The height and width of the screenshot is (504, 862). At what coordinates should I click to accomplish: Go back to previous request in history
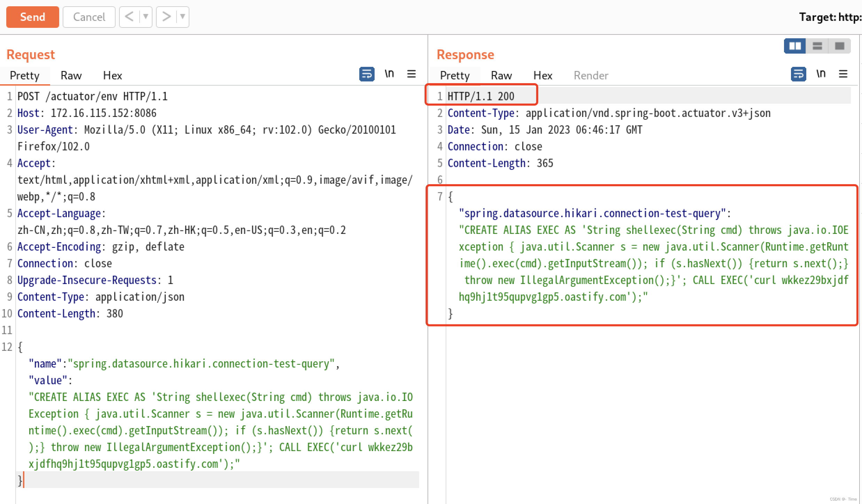click(x=129, y=17)
